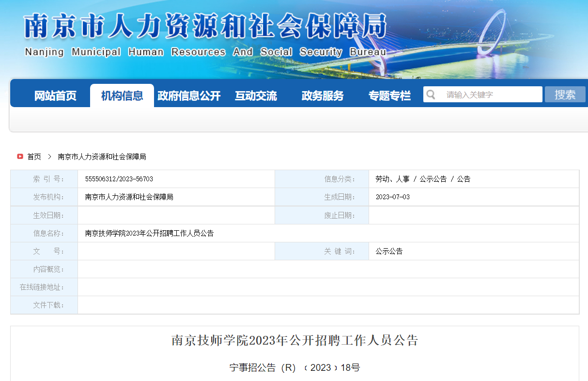Select index number 555506312/2023-56703
This screenshot has width=588, height=381.
(119, 179)
